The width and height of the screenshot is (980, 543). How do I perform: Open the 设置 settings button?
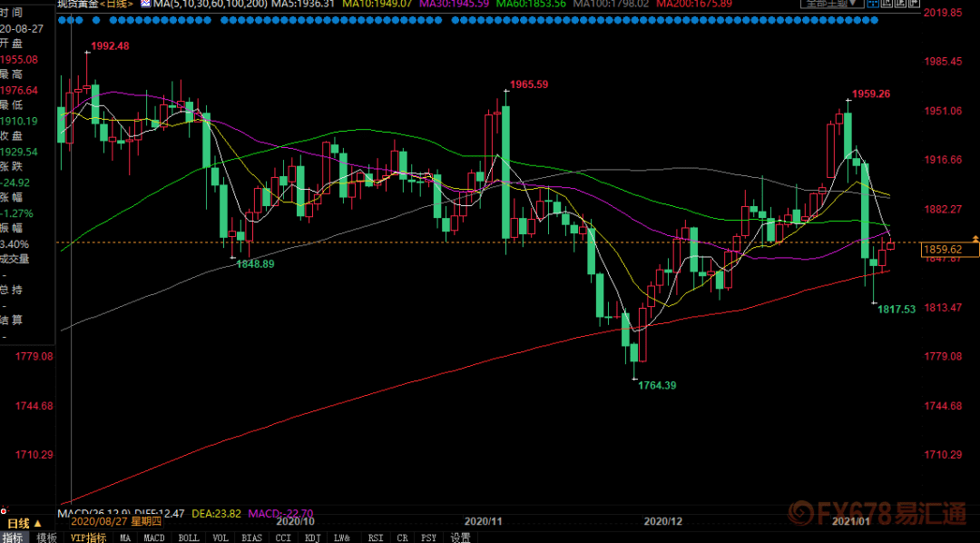pyautogui.click(x=461, y=538)
